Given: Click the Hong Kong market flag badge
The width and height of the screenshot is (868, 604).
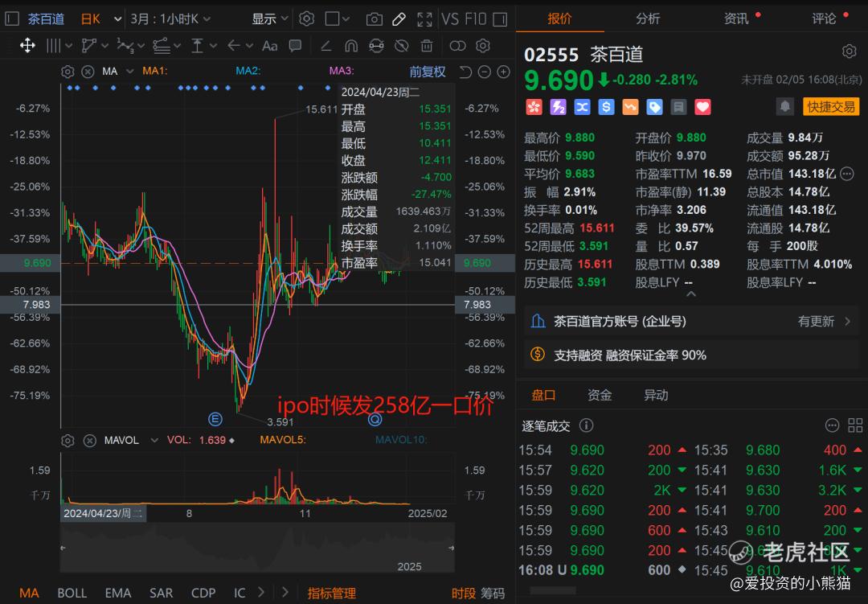Looking at the screenshot, I should (534, 107).
